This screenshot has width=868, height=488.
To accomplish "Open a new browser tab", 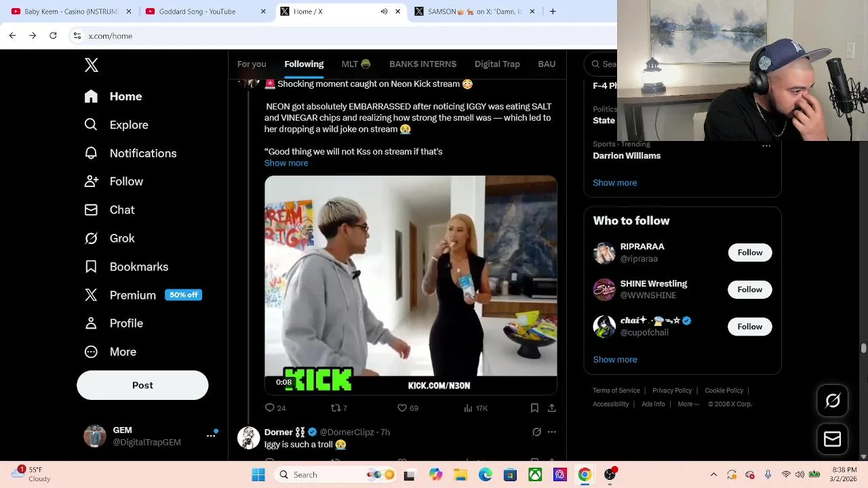I will click(x=553, y=12).
